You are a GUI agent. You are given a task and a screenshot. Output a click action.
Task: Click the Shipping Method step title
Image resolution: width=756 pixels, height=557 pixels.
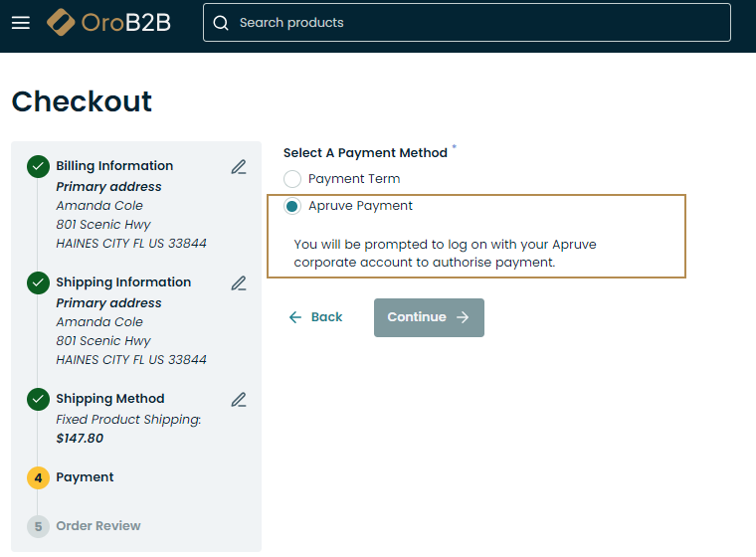click(110, 399)
